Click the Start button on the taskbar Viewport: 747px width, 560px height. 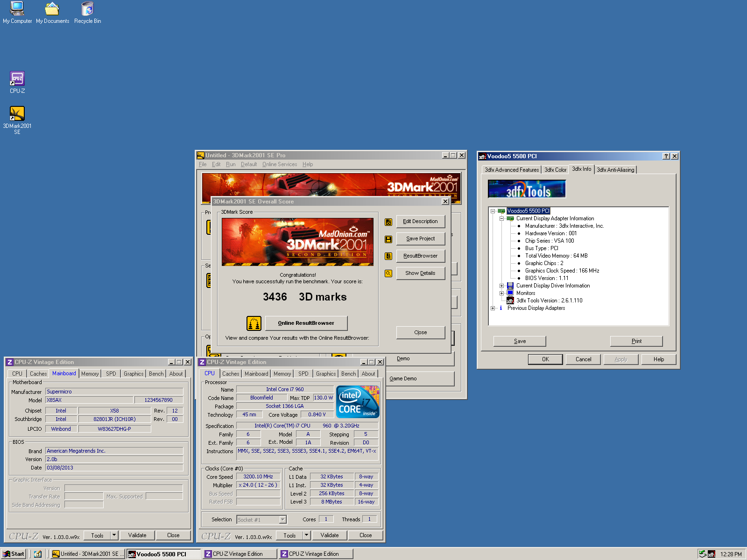tap(14, 554)
